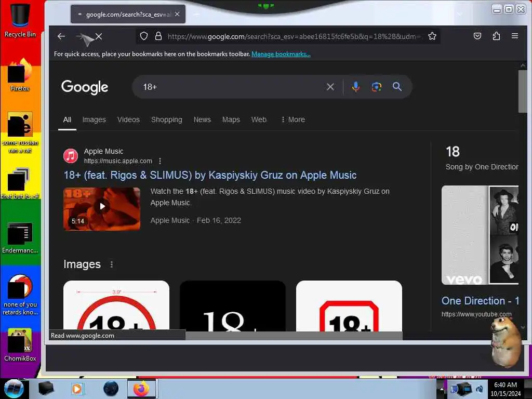Viewport: 532px width, 399px height.
Task: Open the One Direction vevo video thumbnail
Action: [x=480, y=235]
